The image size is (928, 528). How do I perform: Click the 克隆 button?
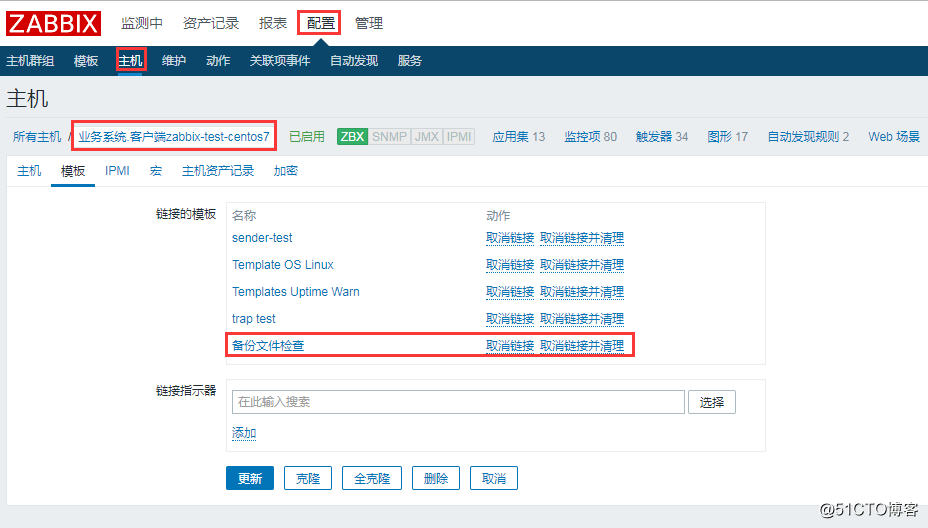point(308,478)
